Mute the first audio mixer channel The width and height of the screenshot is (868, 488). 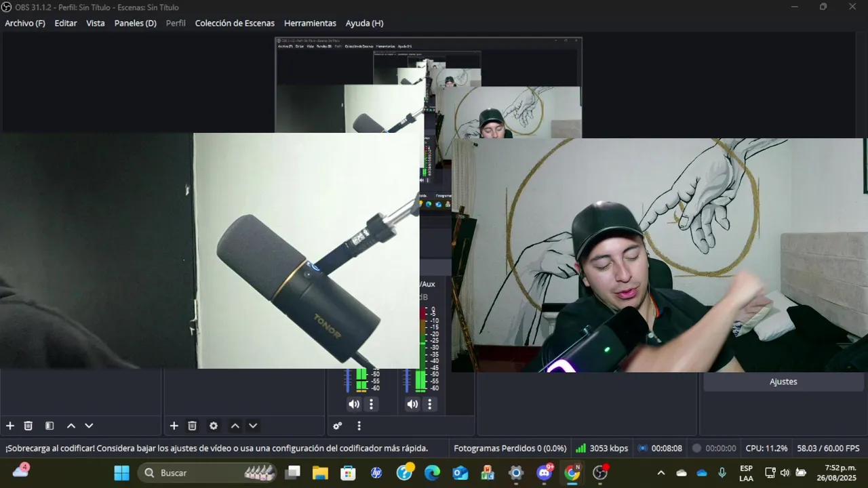(x=354, y=405)
